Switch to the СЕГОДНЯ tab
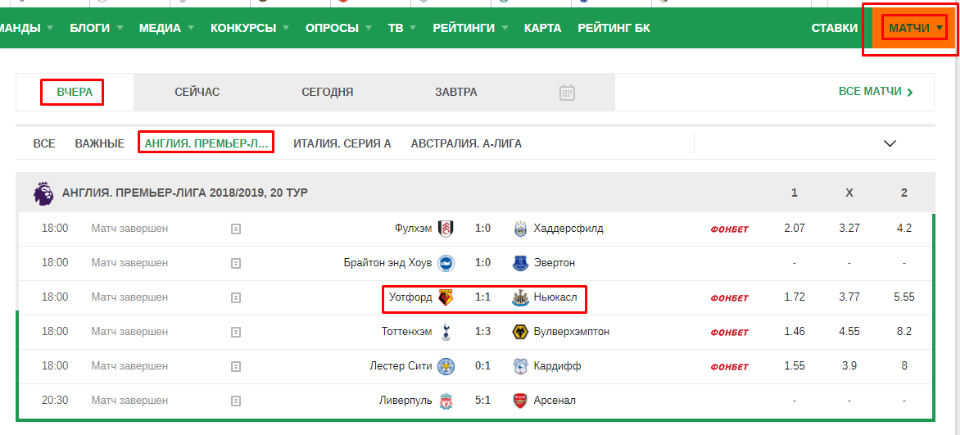This screenshot has height=435, width=960. point(328,93)
